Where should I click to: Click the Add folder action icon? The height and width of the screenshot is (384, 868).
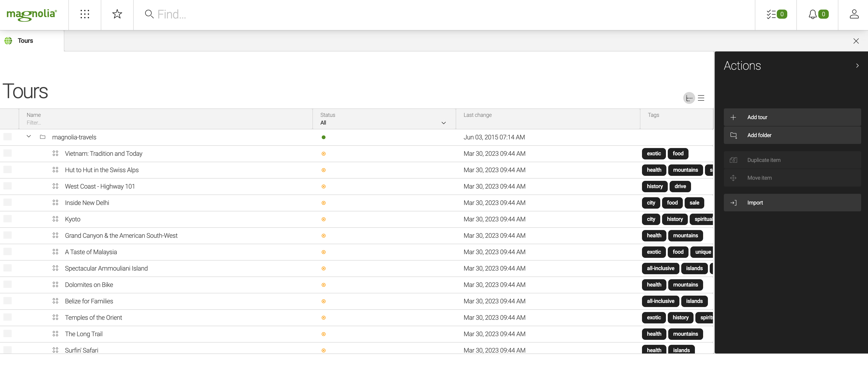733,135
